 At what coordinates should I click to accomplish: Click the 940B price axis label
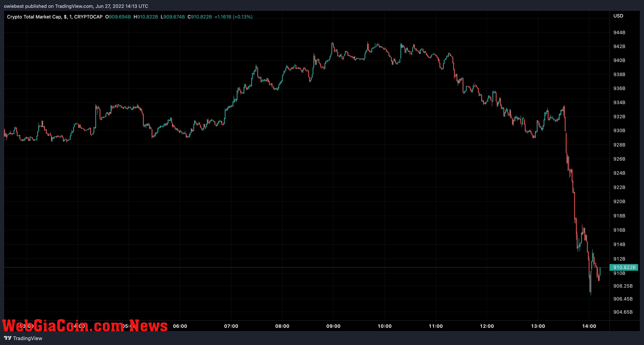[x=619, y=60]
